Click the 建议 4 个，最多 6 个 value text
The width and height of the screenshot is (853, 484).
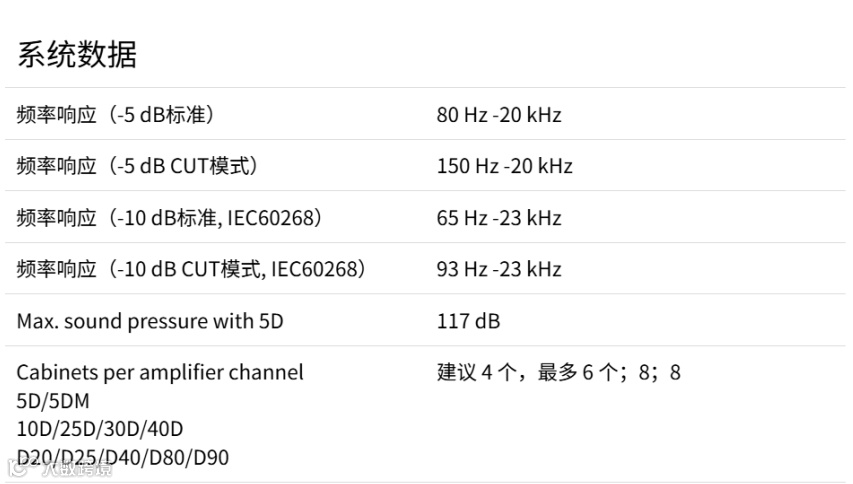pyautogui.click(x=531, y=373)
